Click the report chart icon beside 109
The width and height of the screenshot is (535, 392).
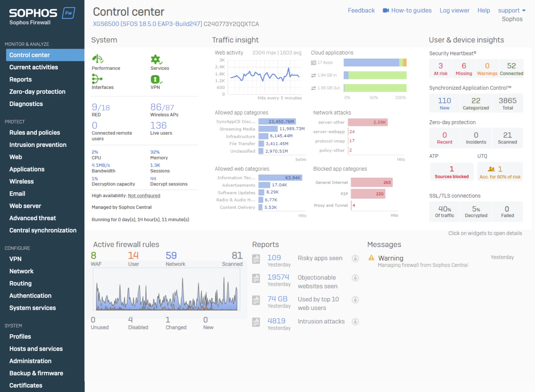256,259
